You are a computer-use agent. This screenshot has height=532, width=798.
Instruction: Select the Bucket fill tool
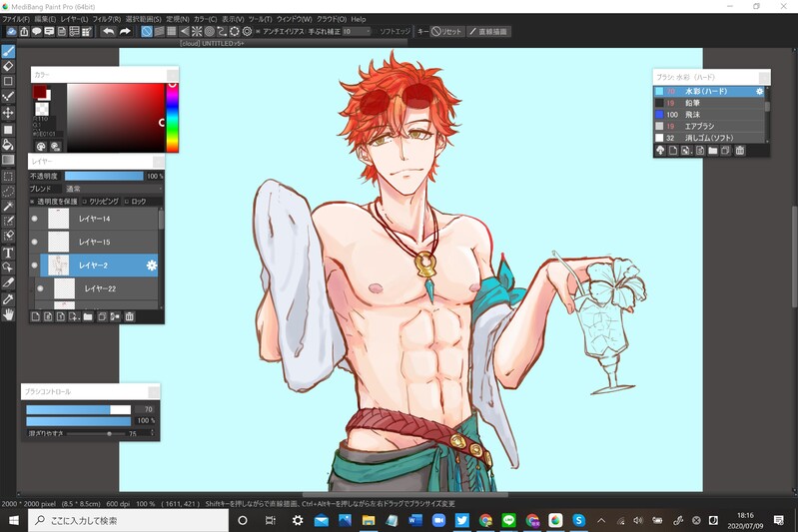coord(8,145)
